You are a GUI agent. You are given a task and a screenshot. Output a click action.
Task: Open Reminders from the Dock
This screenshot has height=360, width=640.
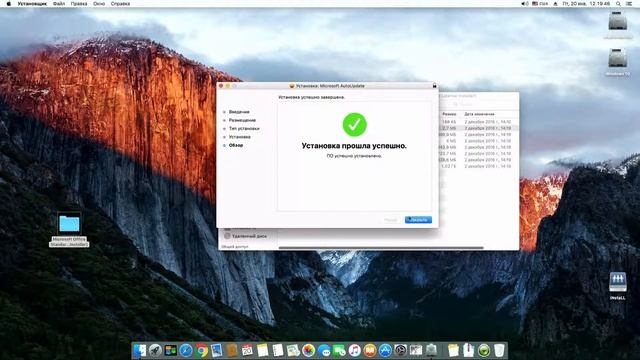[278, 350]
